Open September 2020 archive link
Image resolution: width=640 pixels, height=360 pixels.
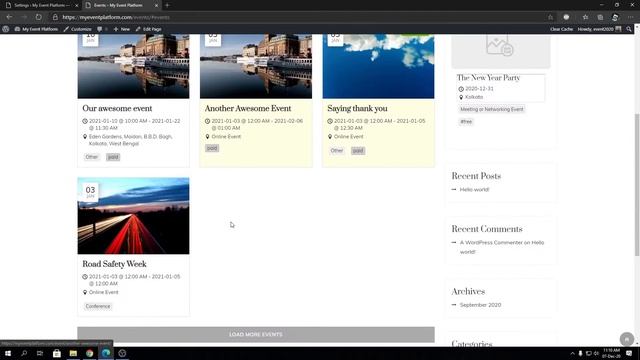tap(480, 305)
